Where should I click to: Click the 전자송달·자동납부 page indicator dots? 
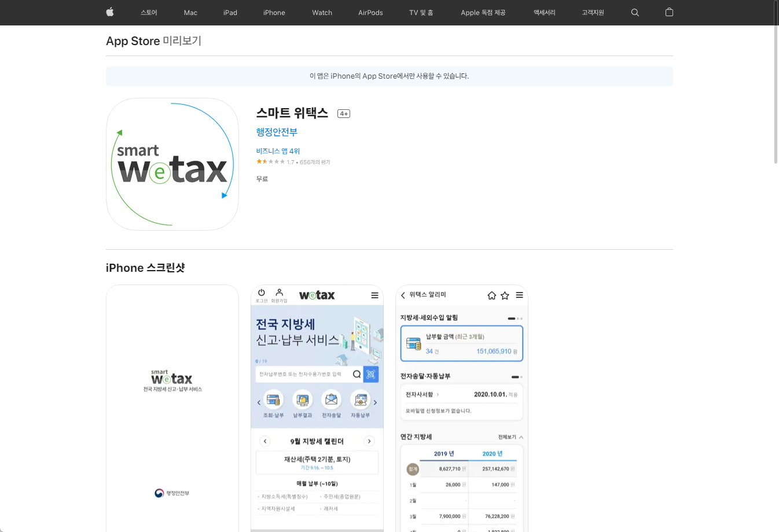coord(517,377)
